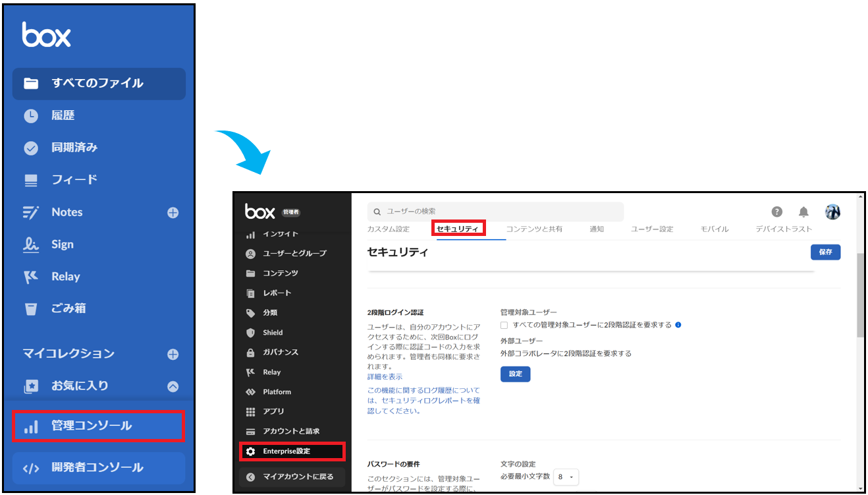Screen dimensions: 868x495
Task: Switch to モバイル tab
Action: pos(715,229)
